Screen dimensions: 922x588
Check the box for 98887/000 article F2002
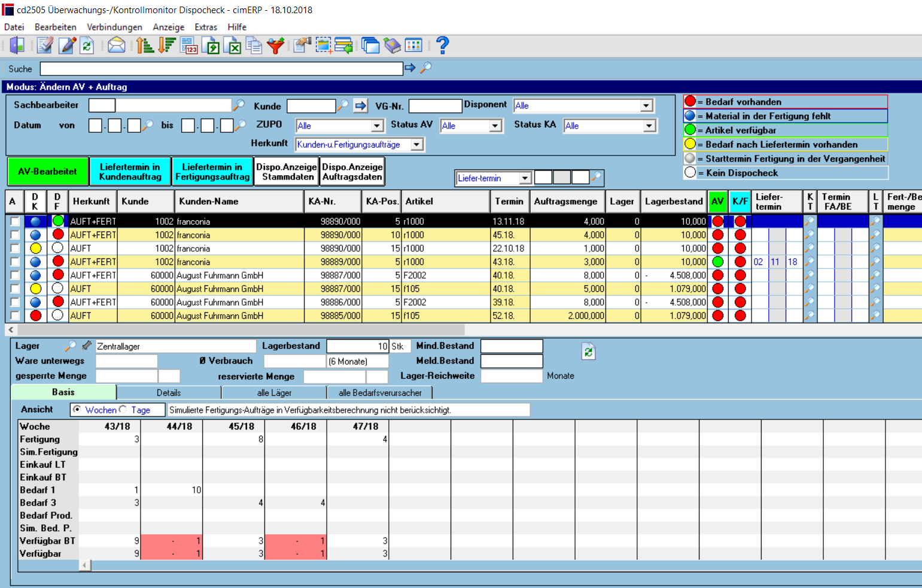coord(15,275)
